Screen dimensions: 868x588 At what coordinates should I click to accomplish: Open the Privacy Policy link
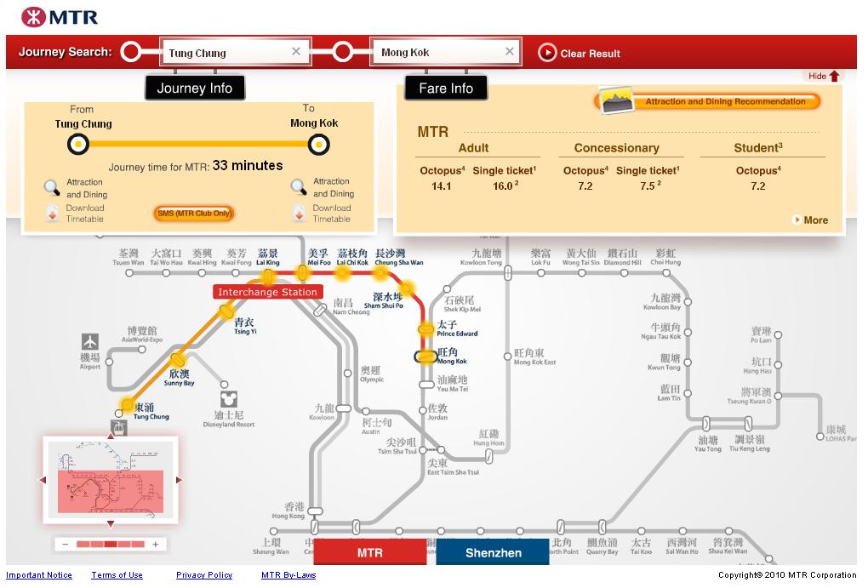tap(204, 575)
